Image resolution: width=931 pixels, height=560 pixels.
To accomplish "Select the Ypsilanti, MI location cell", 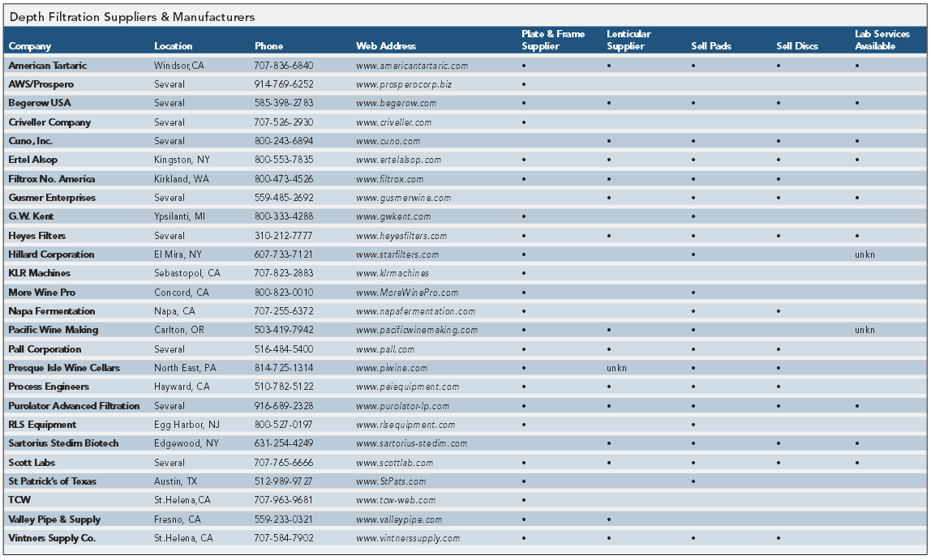I will 179,216.
